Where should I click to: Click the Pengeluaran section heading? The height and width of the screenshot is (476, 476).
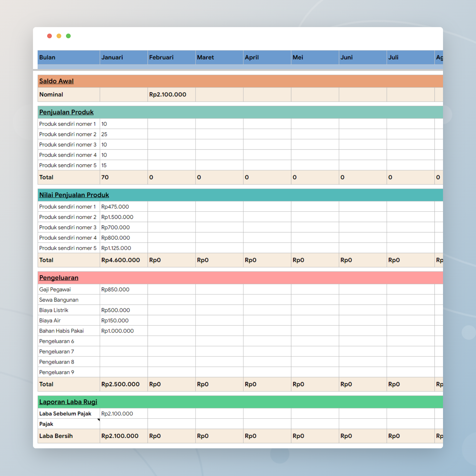tap(59, 278)
